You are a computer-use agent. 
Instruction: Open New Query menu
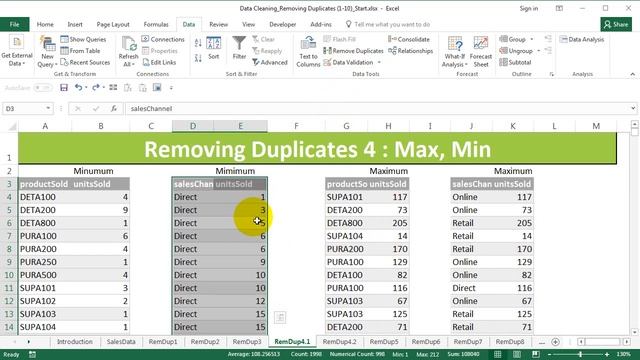(x=47, y=51)
